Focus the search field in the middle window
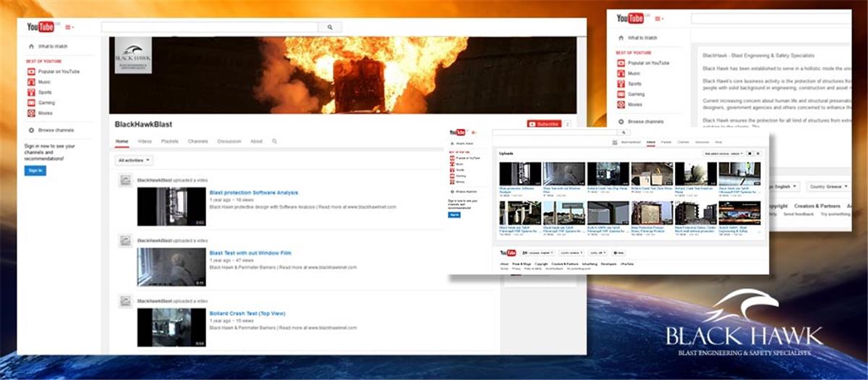 point(555,132)
